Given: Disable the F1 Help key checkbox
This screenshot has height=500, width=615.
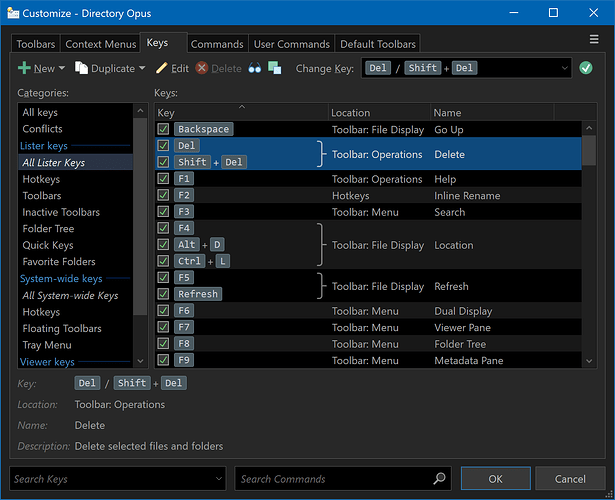Looking at the screenshot, I should [163, 179].
